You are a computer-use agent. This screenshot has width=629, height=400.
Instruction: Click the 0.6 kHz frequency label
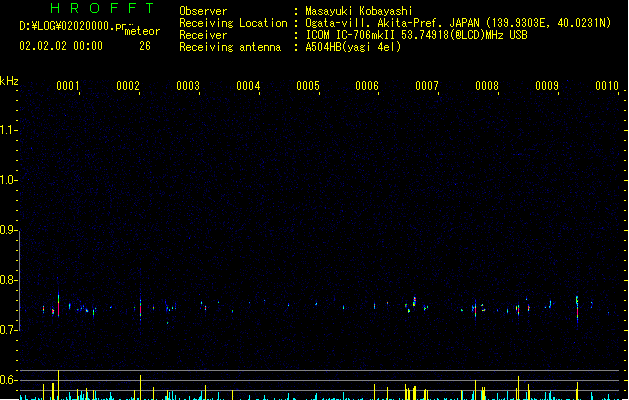[x=7, y=380]
